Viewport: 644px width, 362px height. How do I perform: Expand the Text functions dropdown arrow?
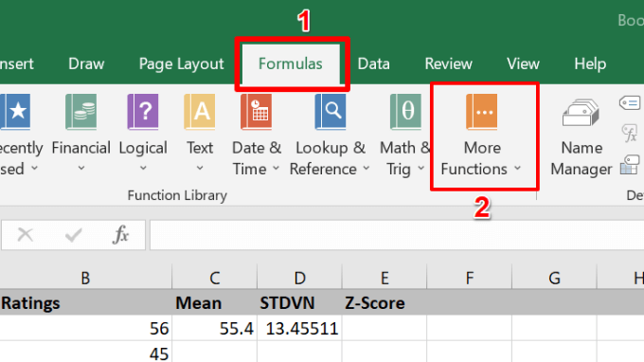coord(200,168)
